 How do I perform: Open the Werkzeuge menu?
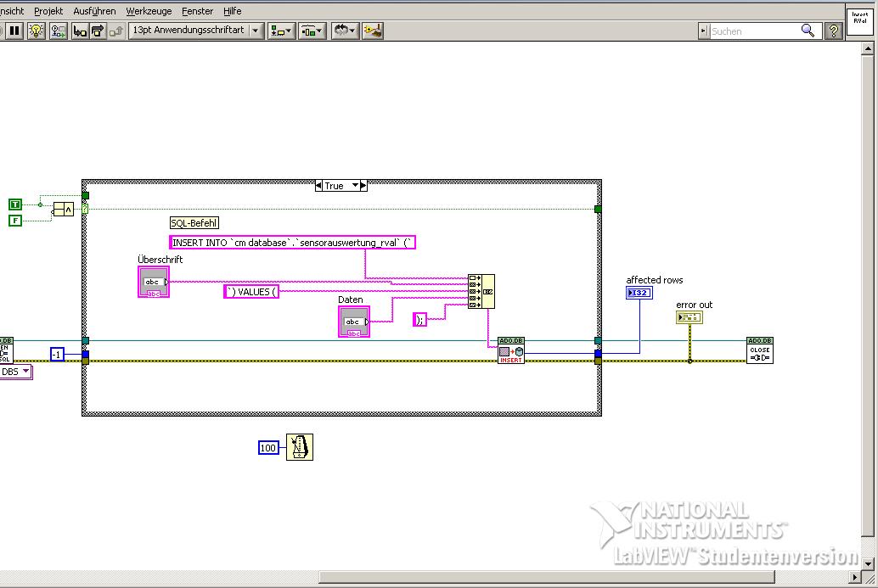149,11
